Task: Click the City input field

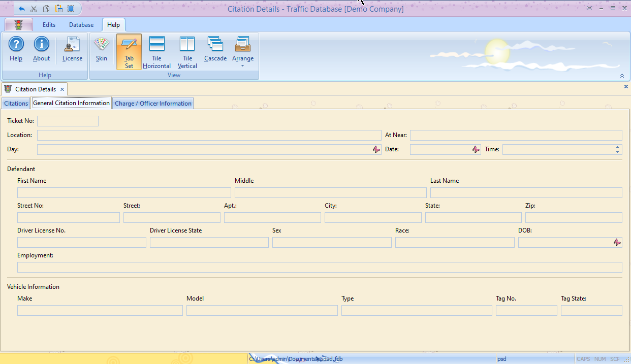Action: pyautogui.click(x=373, y=217)
